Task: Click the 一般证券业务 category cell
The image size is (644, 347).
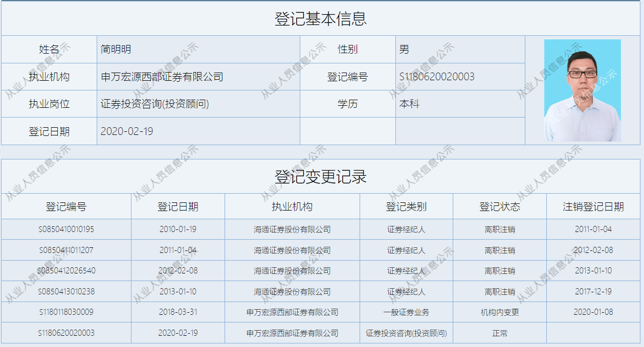Action: click(407, 312)
